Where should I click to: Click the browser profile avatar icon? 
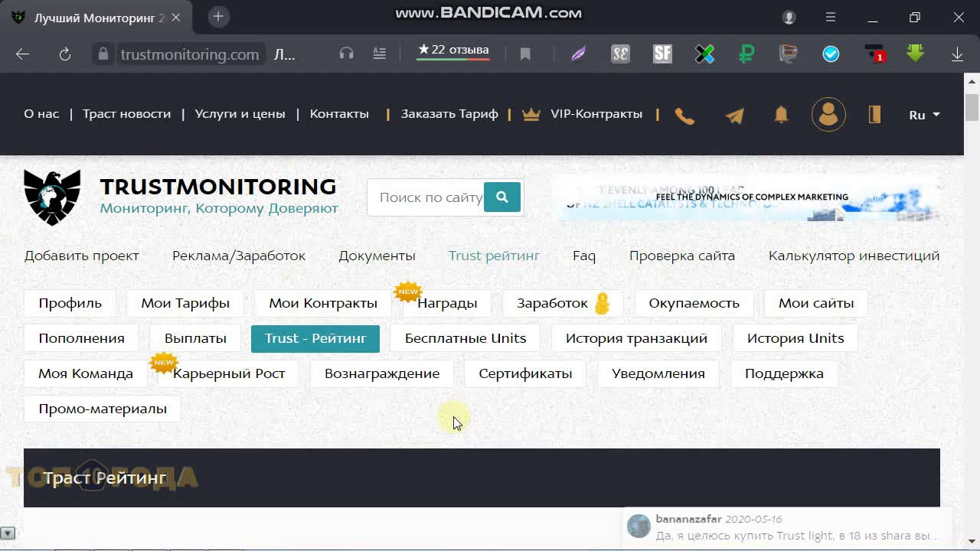[789, 17]
